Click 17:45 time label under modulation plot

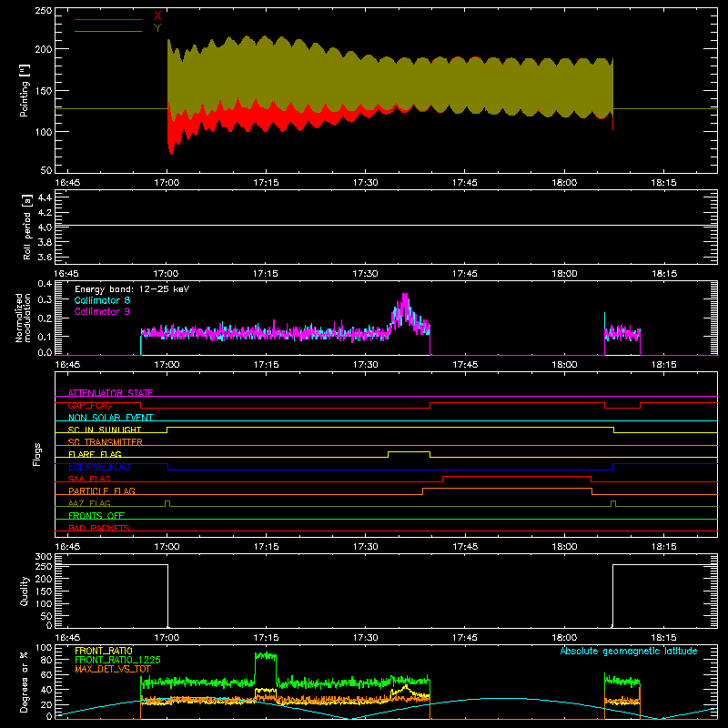click(x=465, y=365)
